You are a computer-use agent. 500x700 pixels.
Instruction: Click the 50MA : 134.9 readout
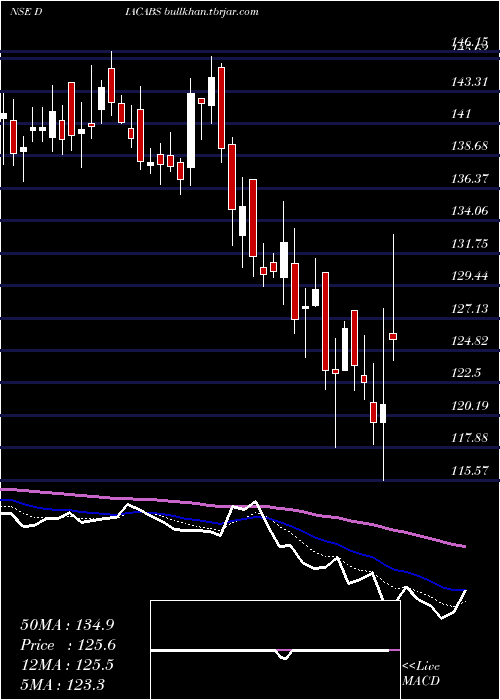pos(68,625)
